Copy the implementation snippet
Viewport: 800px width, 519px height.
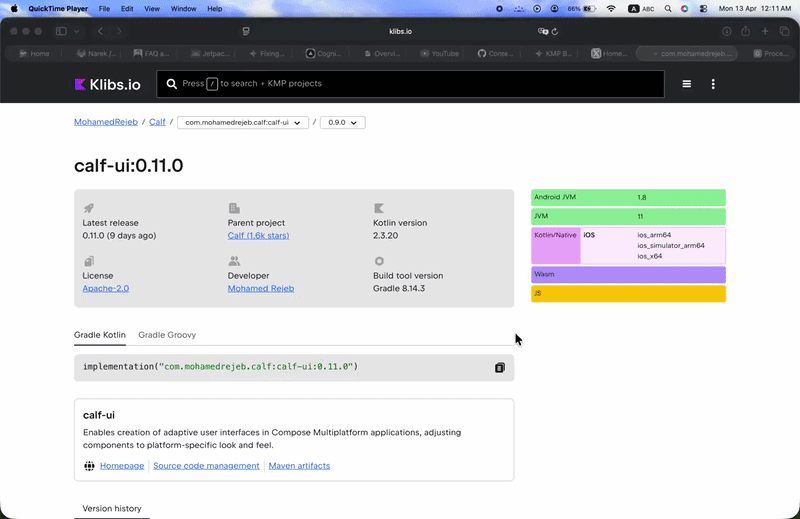[499, 367]
